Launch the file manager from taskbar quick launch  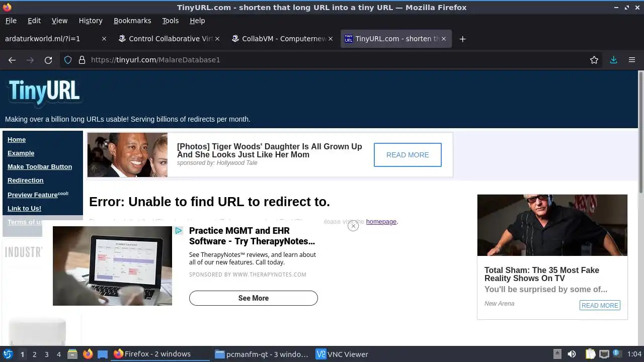[72, 354]
